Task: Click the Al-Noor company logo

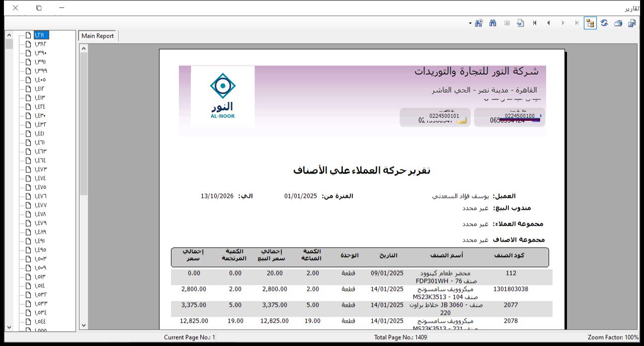Action: [x=223, y=96]
